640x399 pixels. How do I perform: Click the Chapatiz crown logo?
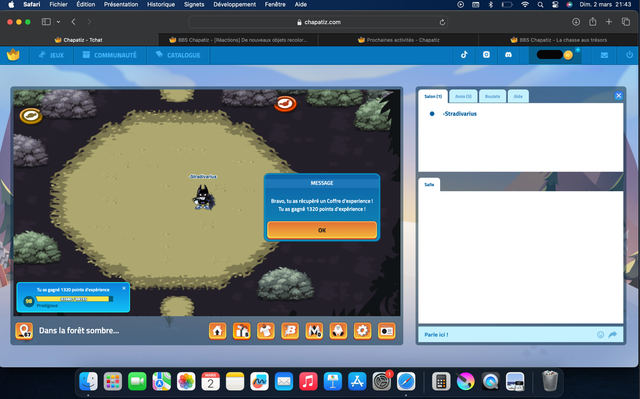point(13,55)
